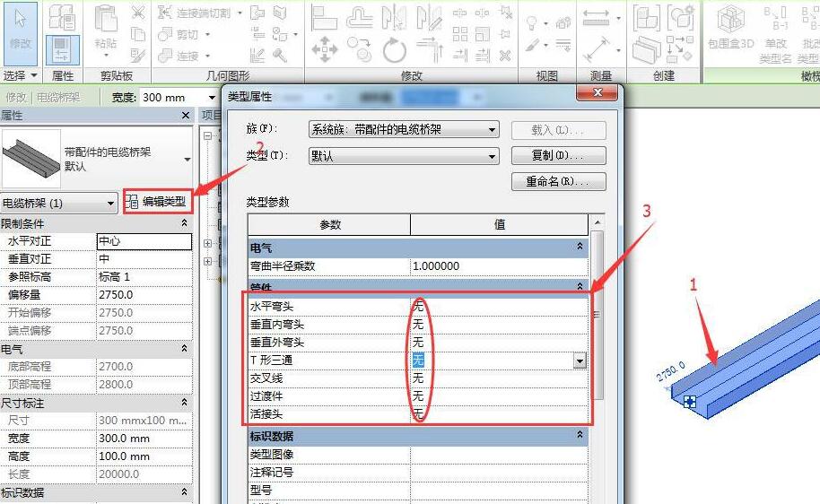Select the Trim/Extend to Corner tool
Viewport: 820px width, 504px height.
[429, 50]
